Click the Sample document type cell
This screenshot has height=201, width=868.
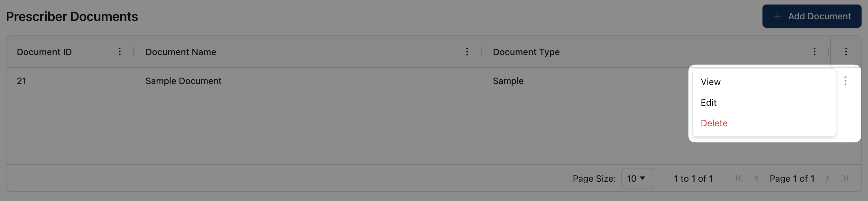(508, 81)
